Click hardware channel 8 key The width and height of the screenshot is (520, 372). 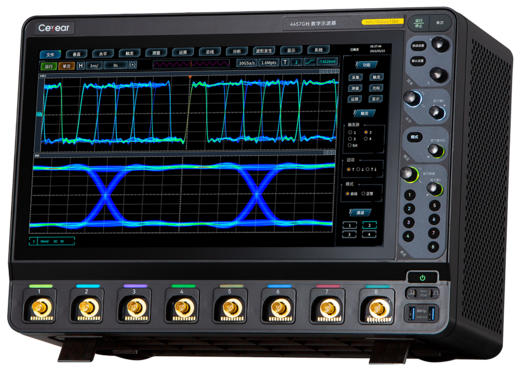[433, 247]
